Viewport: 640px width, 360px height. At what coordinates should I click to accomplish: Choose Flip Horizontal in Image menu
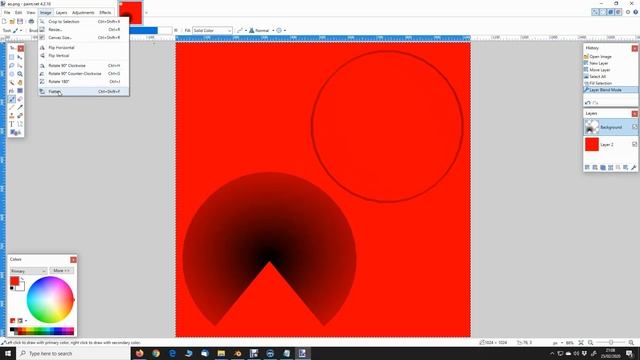84,48
